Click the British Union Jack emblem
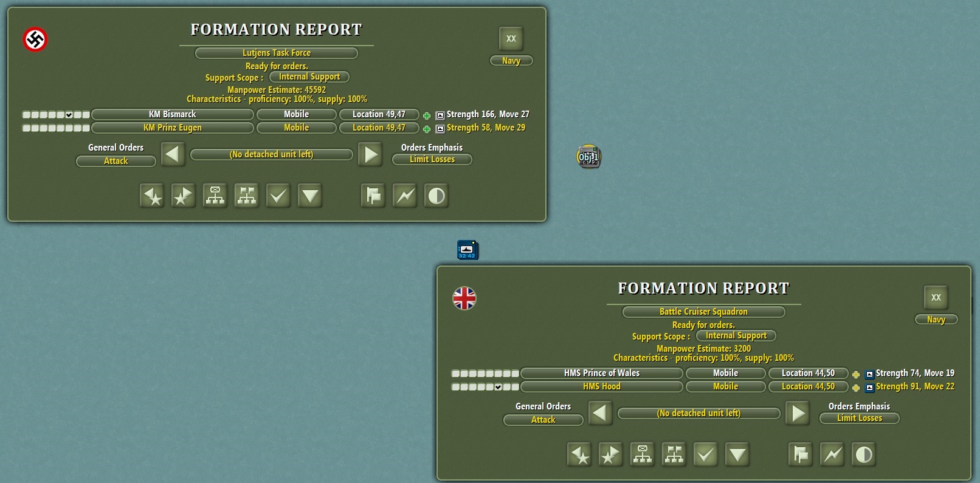980x483 pixels. (464, 298)
